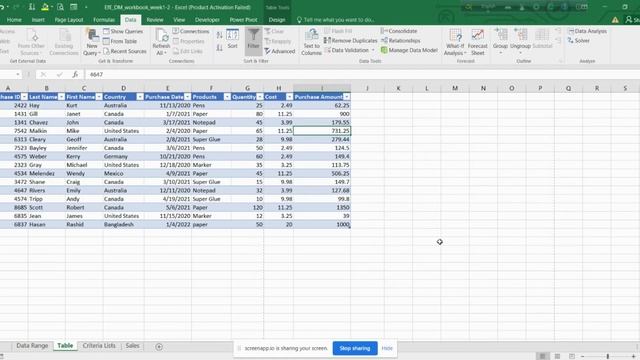
Task: Switch to Page Layout view in status bar
Action: click(557, 356)
